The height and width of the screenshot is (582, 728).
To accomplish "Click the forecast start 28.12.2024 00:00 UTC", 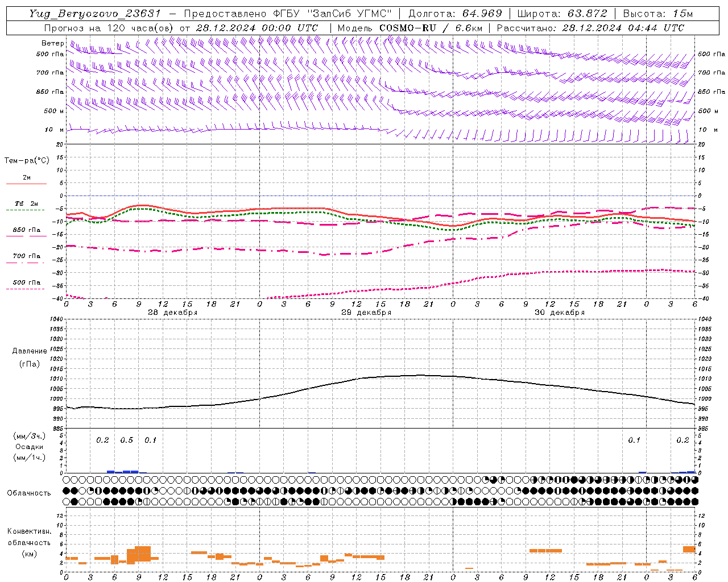I will pos(257,28).
